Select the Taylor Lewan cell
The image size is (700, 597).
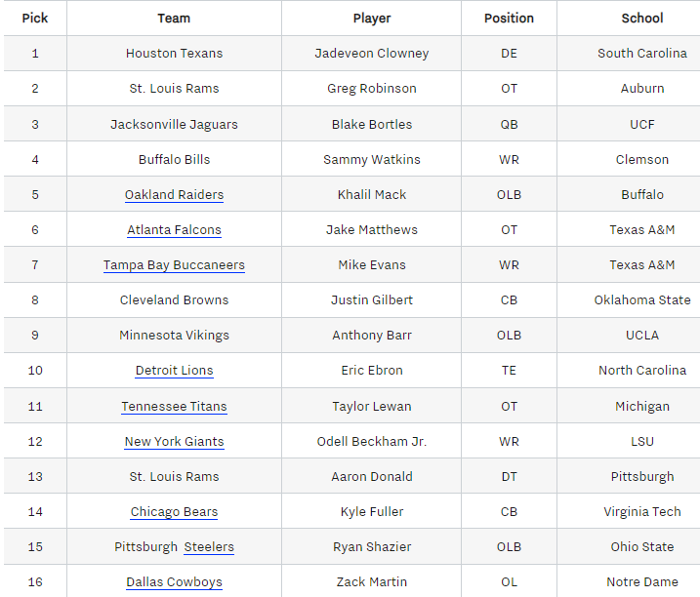click(x=371, y=407)
